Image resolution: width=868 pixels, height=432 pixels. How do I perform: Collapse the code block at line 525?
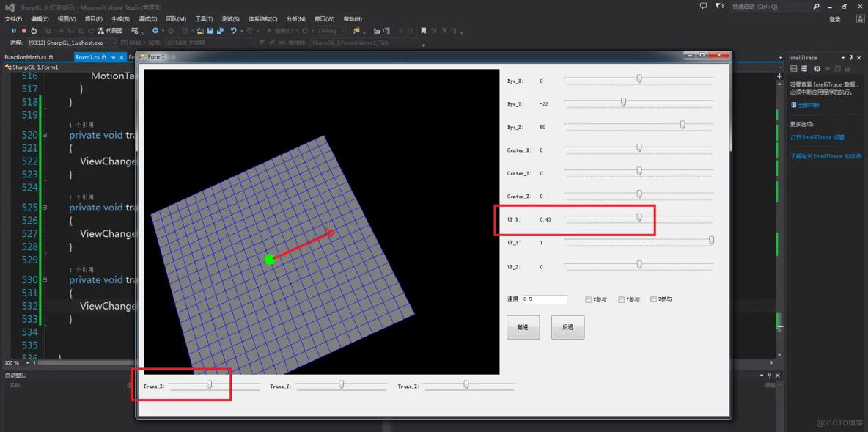pos(45,207)
